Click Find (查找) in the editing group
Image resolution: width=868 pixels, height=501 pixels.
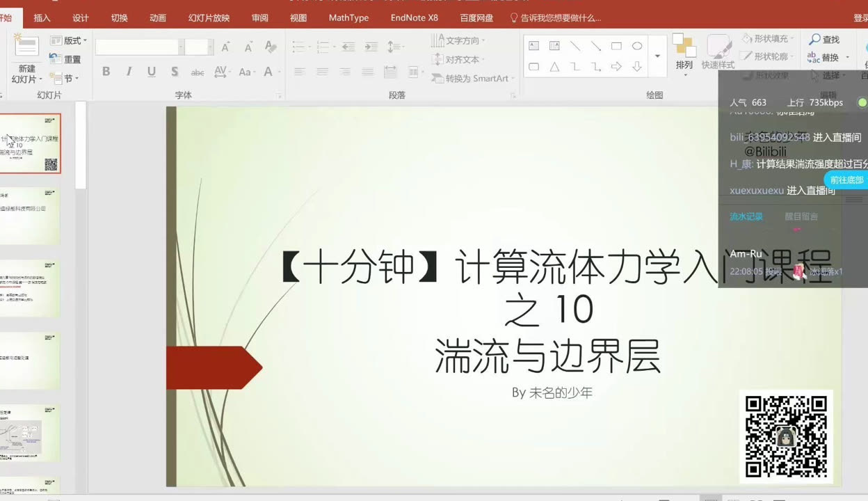pos(824,40)
